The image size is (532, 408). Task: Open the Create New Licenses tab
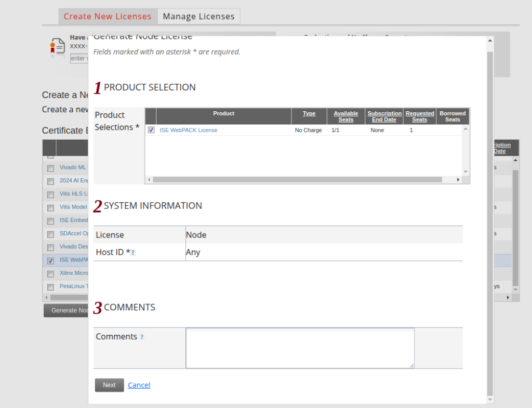coord(108,16)
